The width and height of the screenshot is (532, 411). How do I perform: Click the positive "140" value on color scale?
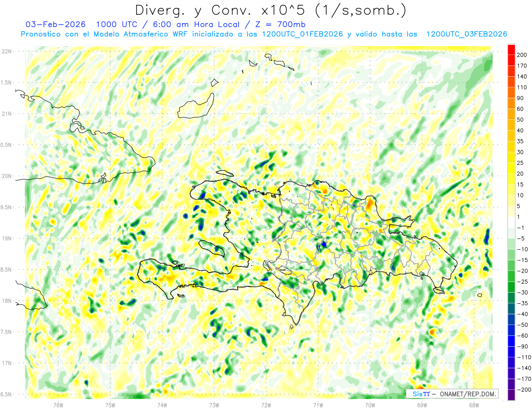tap(522, 76)
